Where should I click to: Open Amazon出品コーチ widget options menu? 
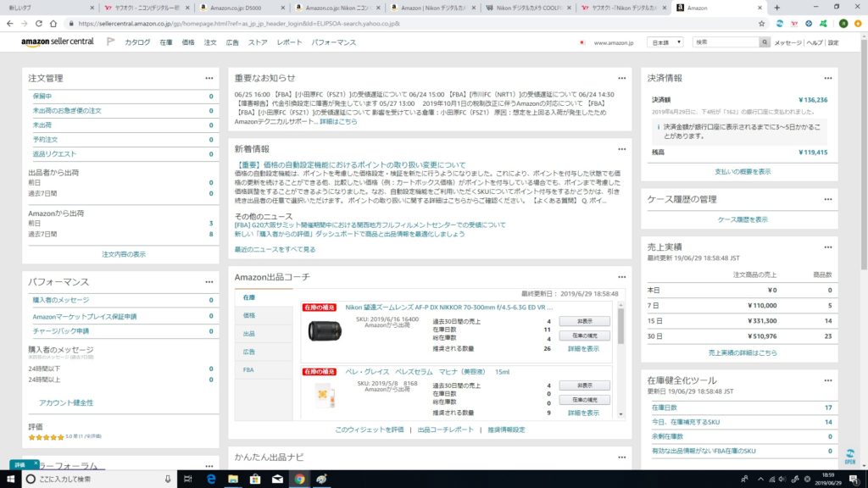click(622, 277)
